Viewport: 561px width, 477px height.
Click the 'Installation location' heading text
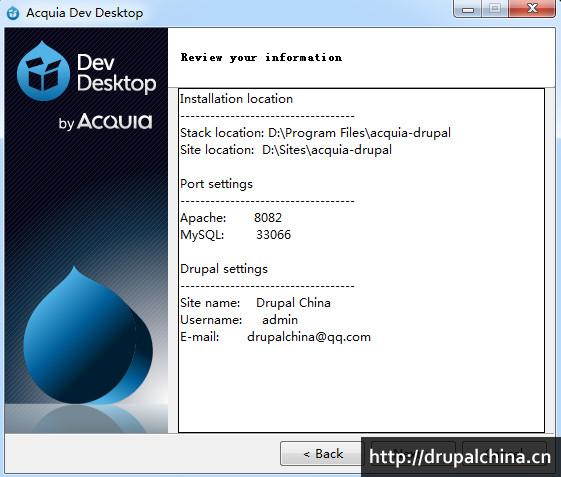236,99
